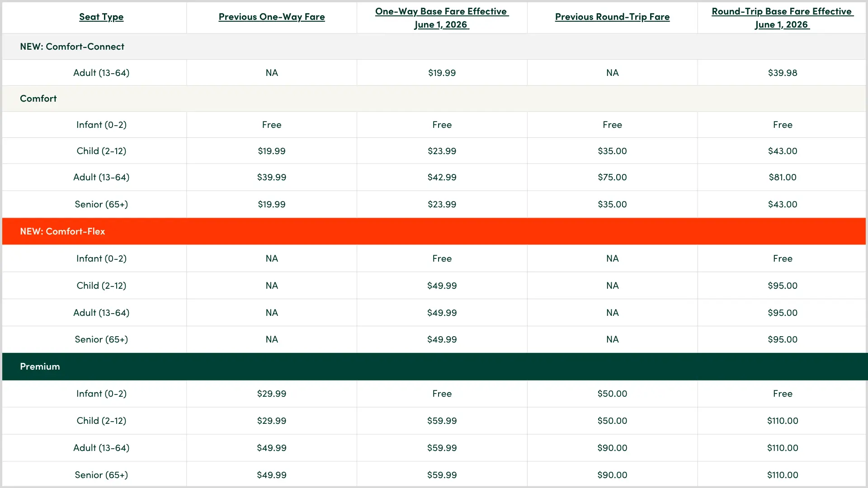Open the Previous One-Way Fare header link
Viewport: 868px width, 488px height.
[272, 17]
